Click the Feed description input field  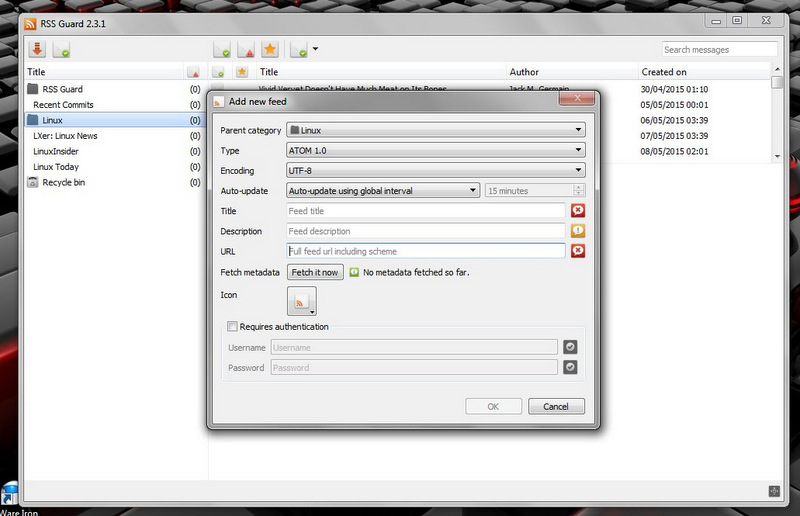tap(426, 231)
